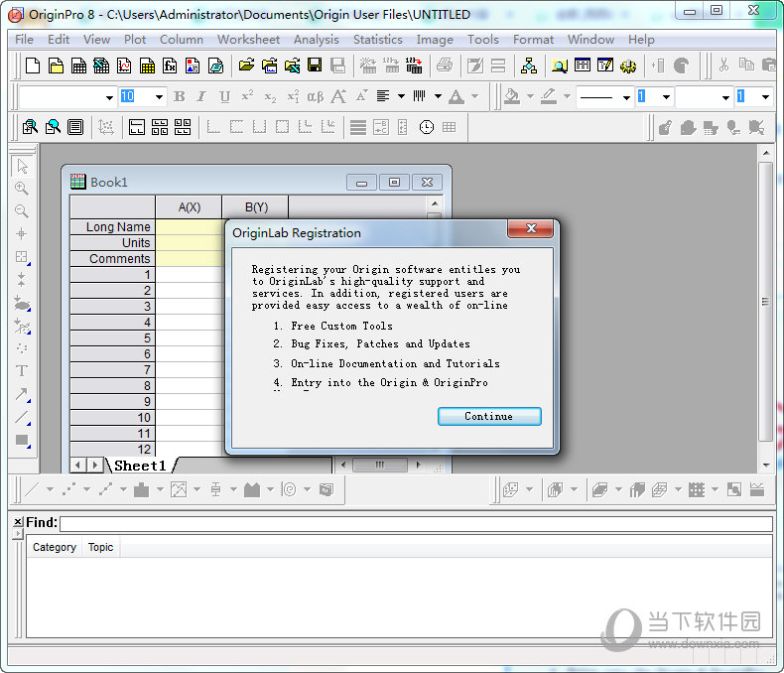Click the Add Time Stamp clock icon

426,127
